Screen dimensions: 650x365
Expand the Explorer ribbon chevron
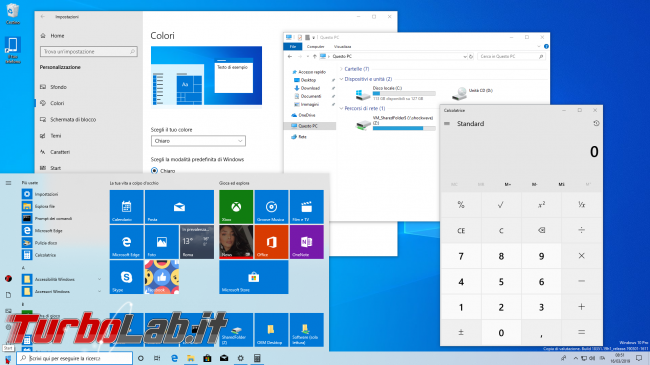coord(538,46)
